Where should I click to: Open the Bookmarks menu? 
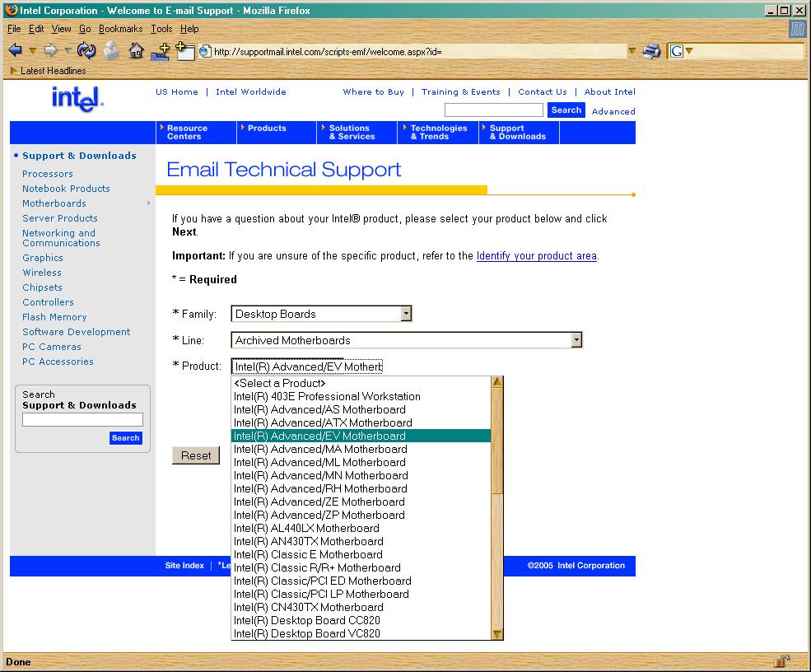click(120, 29)
